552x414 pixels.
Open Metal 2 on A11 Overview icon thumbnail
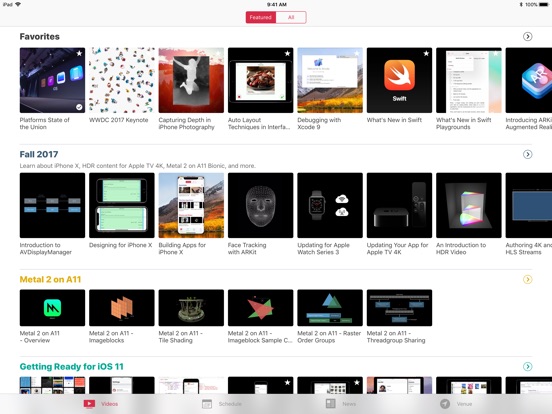pyautogui.click(x=52, y=308)
